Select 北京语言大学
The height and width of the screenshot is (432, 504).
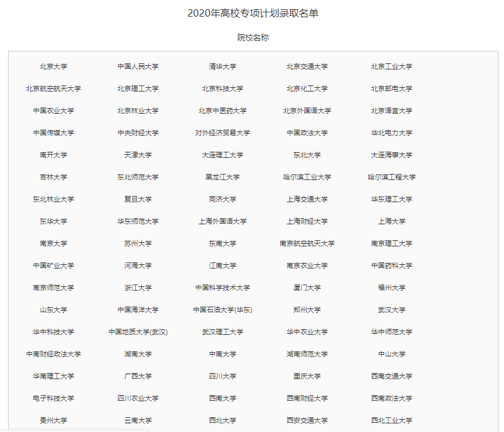[392, 111]
